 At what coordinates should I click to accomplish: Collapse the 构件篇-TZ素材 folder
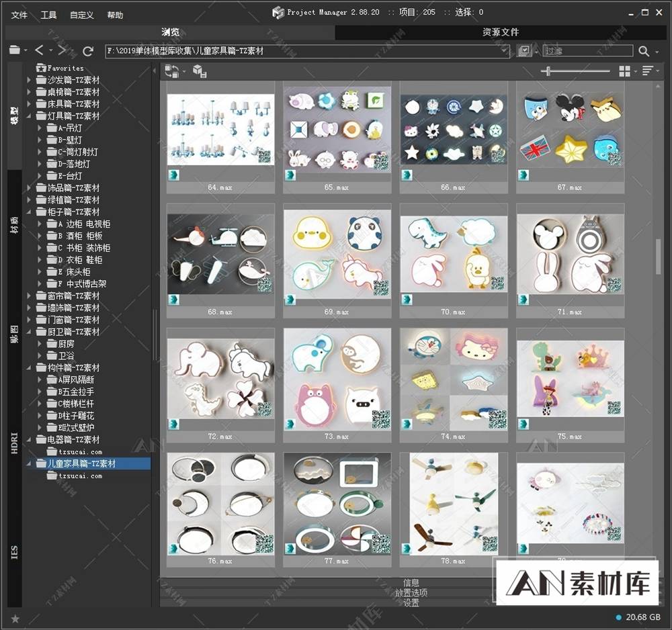29,368
